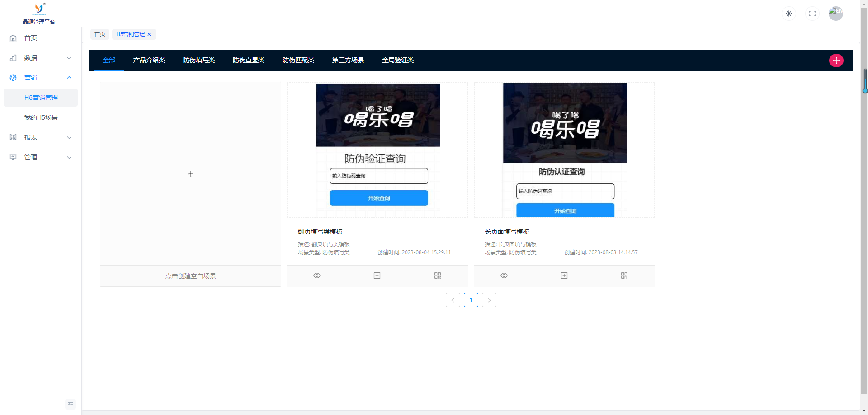Select the 全部 category tab
The image size is (868, 415).
pos(109,60)
